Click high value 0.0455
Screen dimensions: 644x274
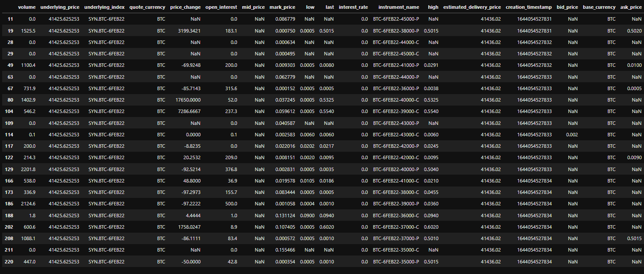(x=431, y=192)
